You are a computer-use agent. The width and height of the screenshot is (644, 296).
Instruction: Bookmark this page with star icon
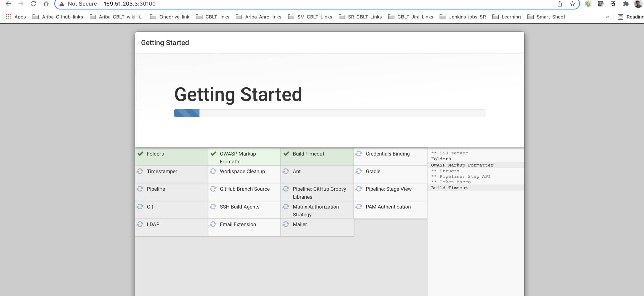(x=572, y=4)
